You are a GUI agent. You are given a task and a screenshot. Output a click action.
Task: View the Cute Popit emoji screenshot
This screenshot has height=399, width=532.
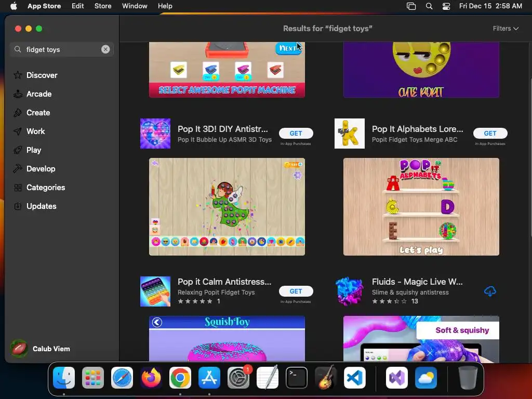coord(421,70)
